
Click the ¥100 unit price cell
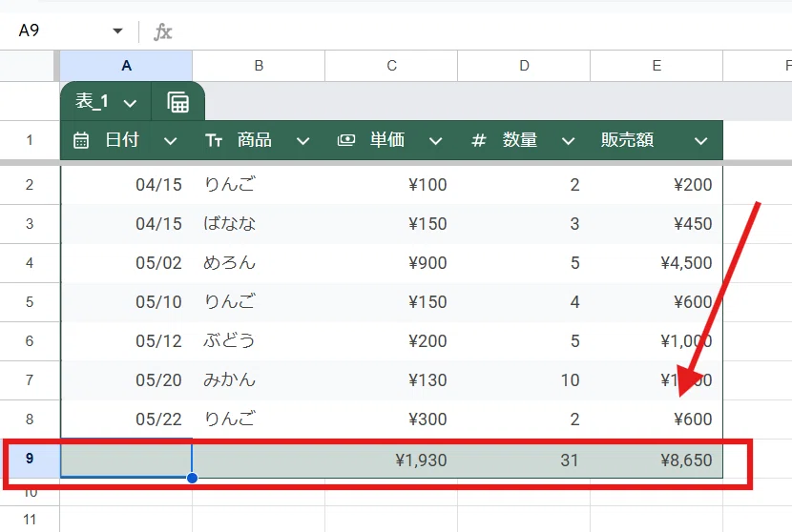(x=391, y=185)
